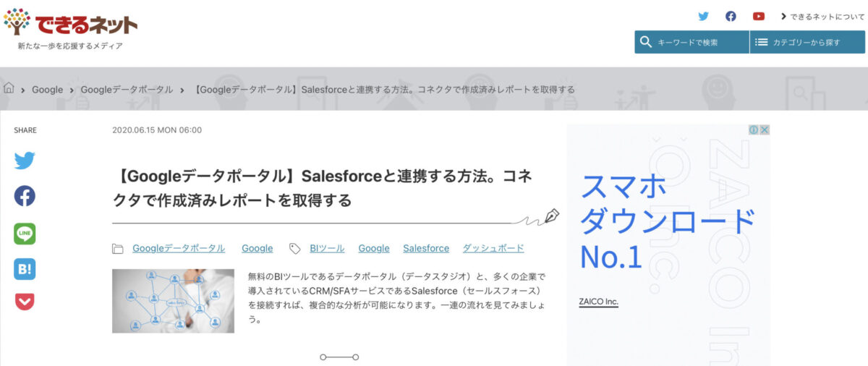The width and height of the screenshot is (868, 366).
Task: Save article to Pocket icon
Action: point(25,301)
